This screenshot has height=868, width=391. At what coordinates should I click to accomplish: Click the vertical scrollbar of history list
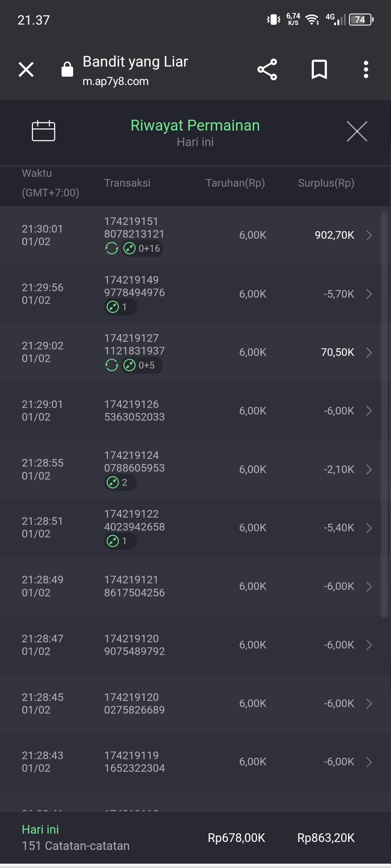(x=384, y=415)
